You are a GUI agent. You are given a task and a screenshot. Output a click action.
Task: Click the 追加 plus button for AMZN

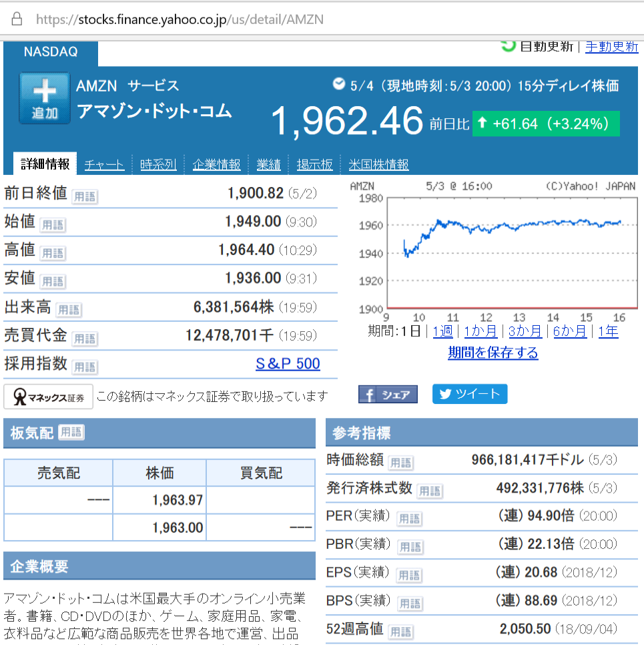pyautogui.click(x=45, y=98)
